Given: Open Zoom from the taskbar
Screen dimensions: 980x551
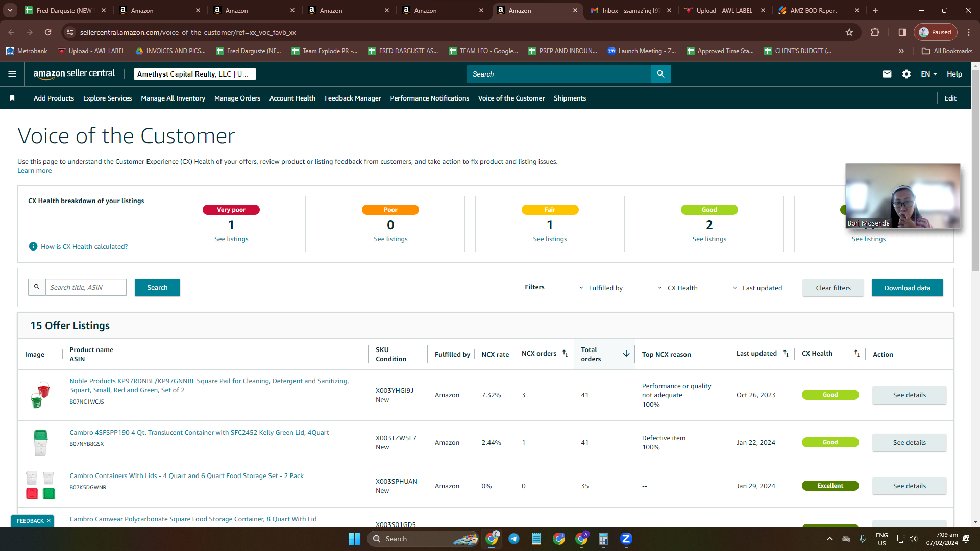Looking at the screenshot, I should 626,539.
